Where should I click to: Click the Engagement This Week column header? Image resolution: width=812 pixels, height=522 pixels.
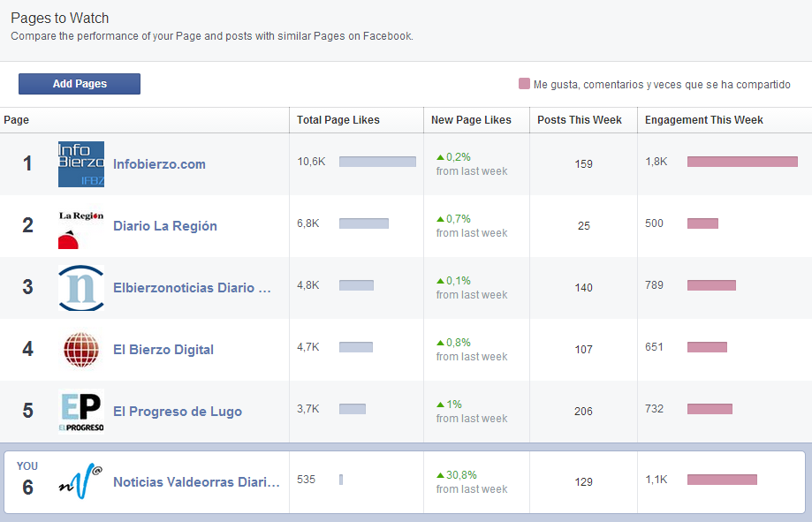[x=703, y=120]
